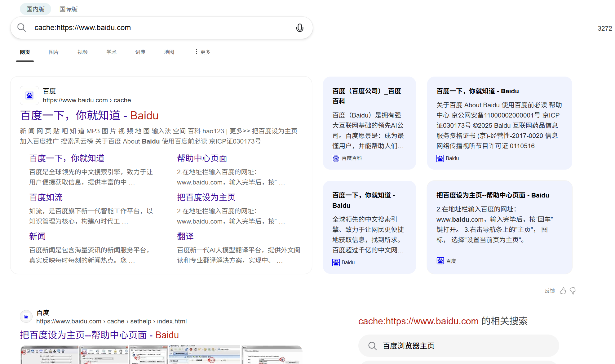Viewport: 615px width, 364px height.
Task: Click the Baidu paw favicon beside the first result
Action: 29,95
